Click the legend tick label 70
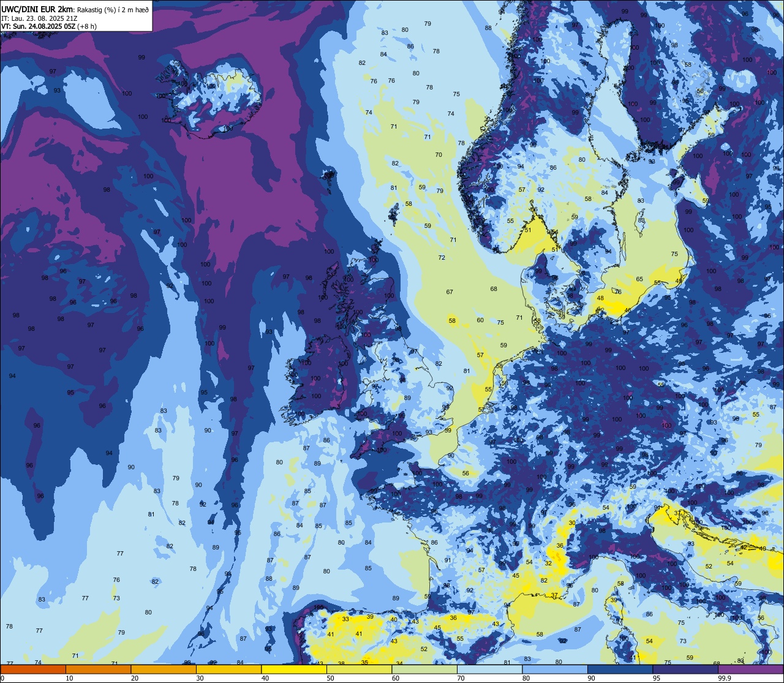Screen dimensions: 784x683 click(461, 678)
